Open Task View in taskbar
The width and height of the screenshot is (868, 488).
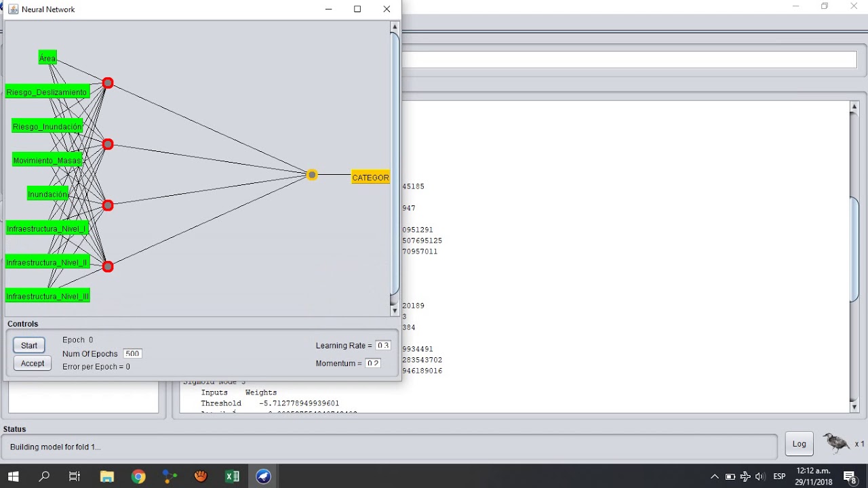click(75, 476)
